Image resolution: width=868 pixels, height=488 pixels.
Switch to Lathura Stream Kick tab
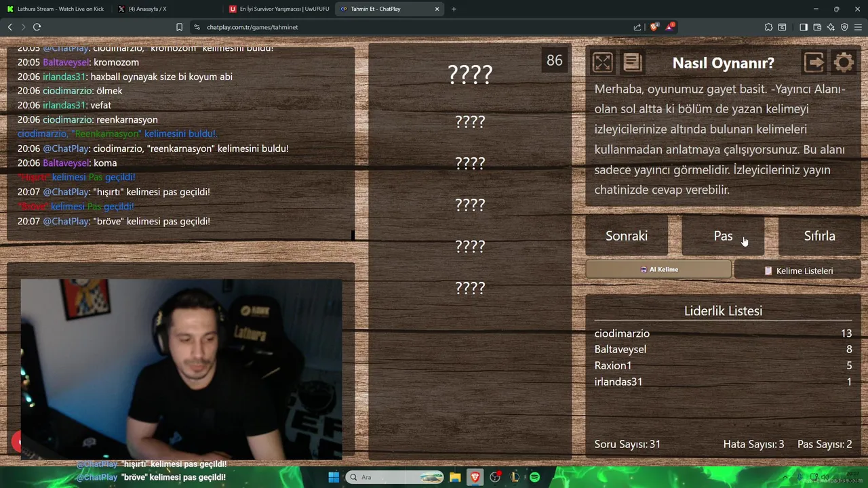(56, 9)
